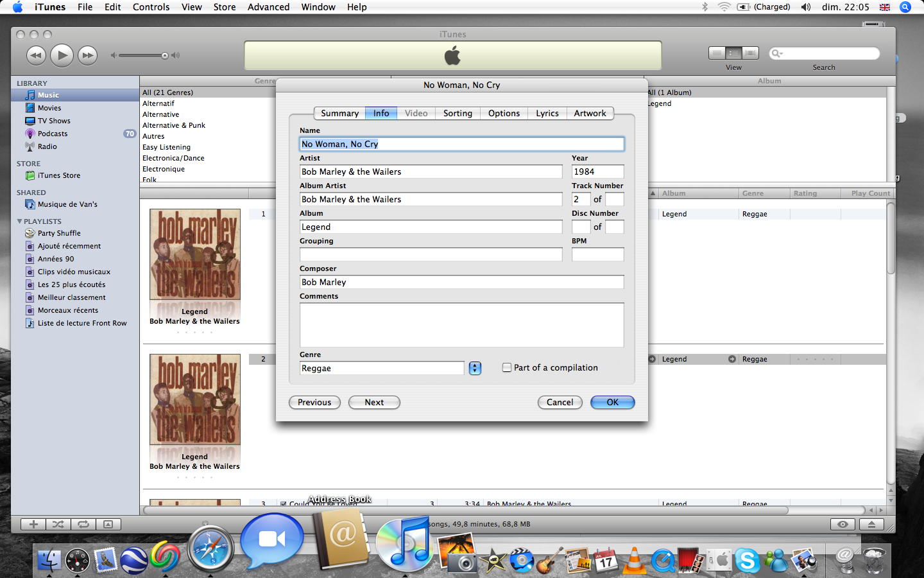Open GarageBand guitar icon in Dock

pyautogui.click(x=549, y=560)
